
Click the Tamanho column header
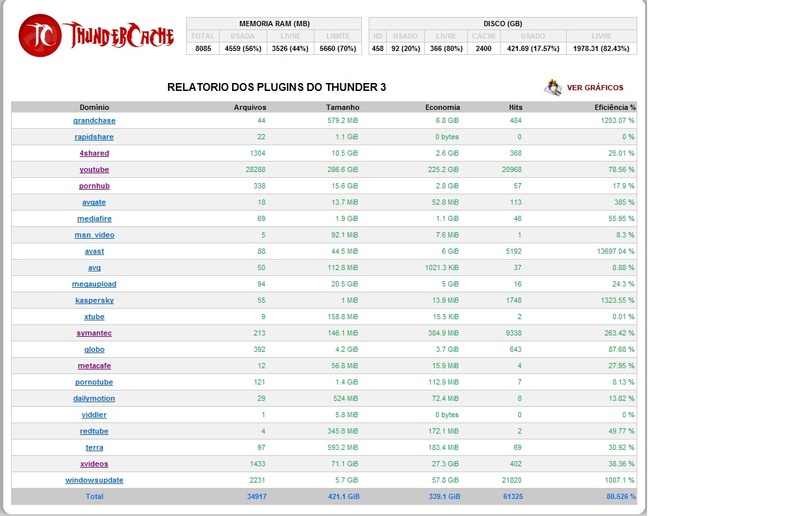pos(343,107)
